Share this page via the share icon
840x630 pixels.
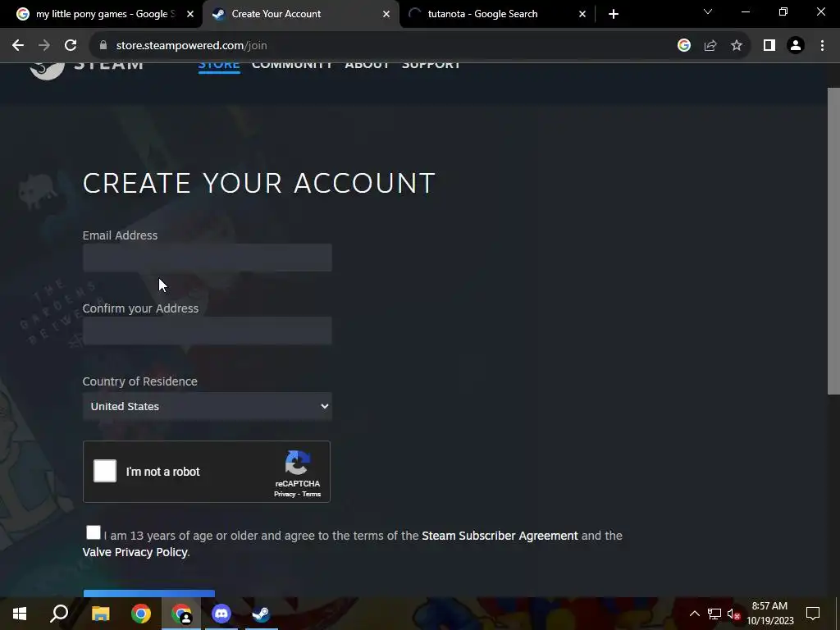710,46
